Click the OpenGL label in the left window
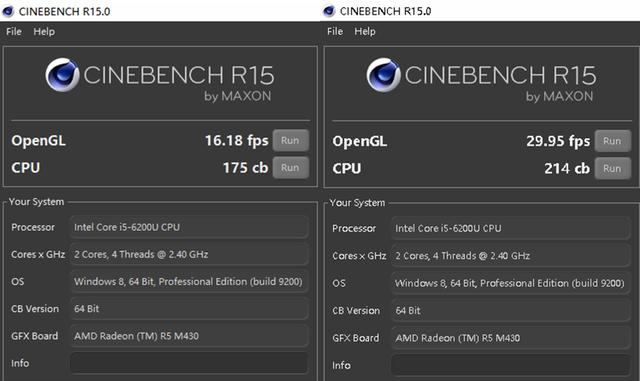The height and width of the screenshot is (381, 640). point(38,140)
